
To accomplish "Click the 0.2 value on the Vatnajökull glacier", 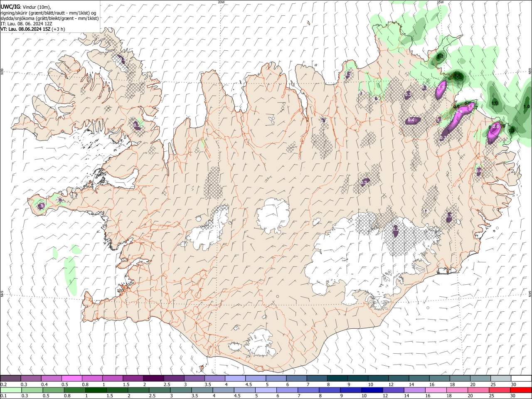I will pyautogui.click(x=395, y=228).
